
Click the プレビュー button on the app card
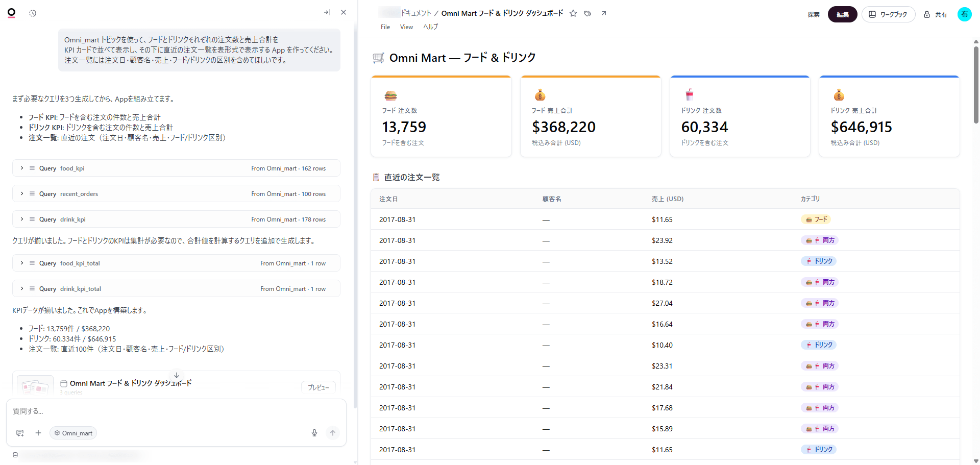click(318, 387)
